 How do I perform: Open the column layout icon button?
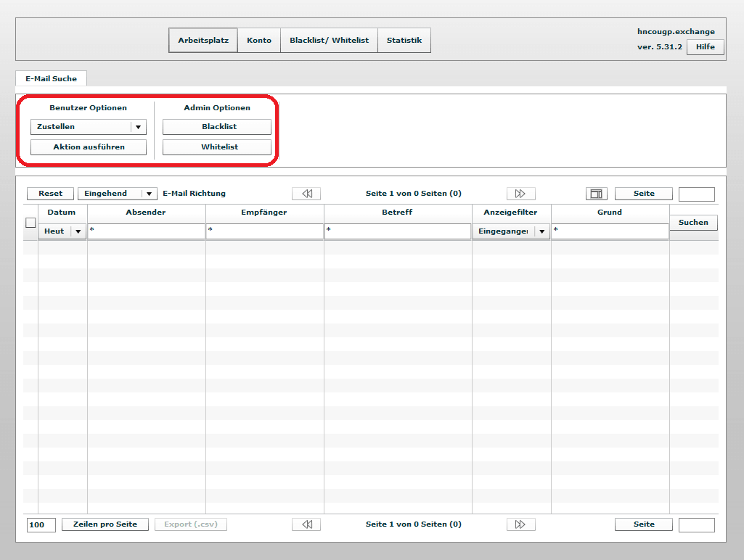tap(597, 194)
